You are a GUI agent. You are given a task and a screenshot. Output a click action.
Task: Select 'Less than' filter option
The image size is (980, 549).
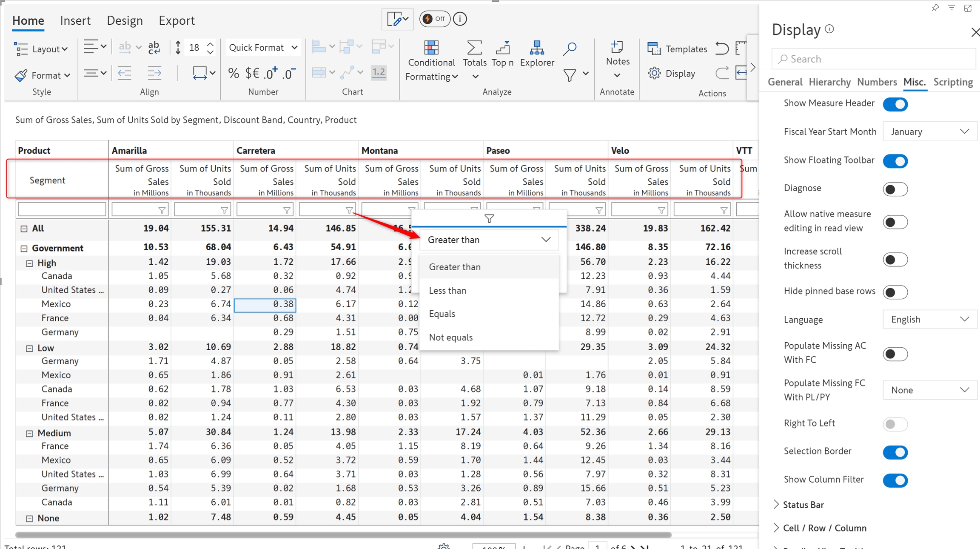[447, 290]
